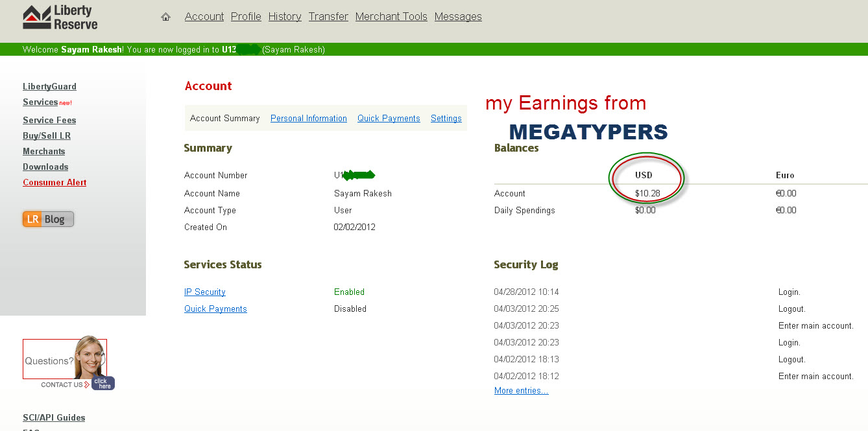
Task: Open the History menu
Action: pos(285,17)
